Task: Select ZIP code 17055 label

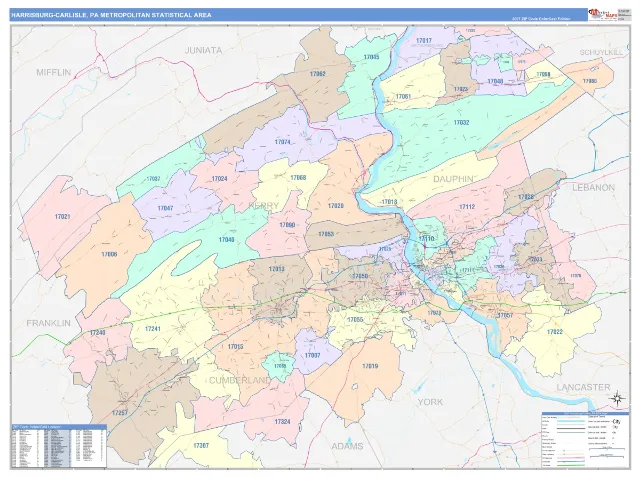Action: pyautogui.click(x=355, y=320)
